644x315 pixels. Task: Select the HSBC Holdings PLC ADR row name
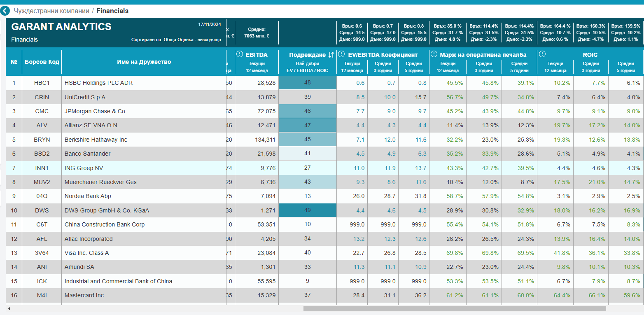tap(98, 83)
